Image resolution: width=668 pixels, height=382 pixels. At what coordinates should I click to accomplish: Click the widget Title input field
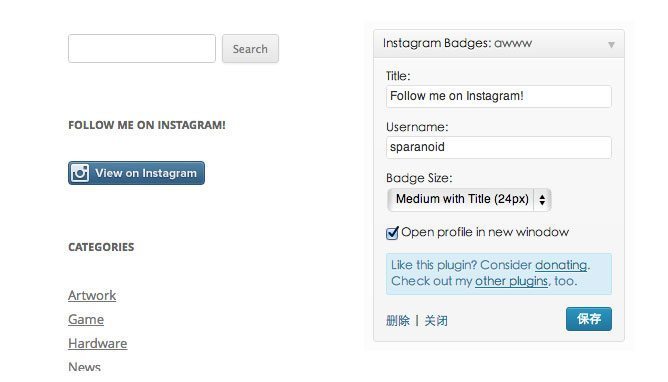coord(498,96)
